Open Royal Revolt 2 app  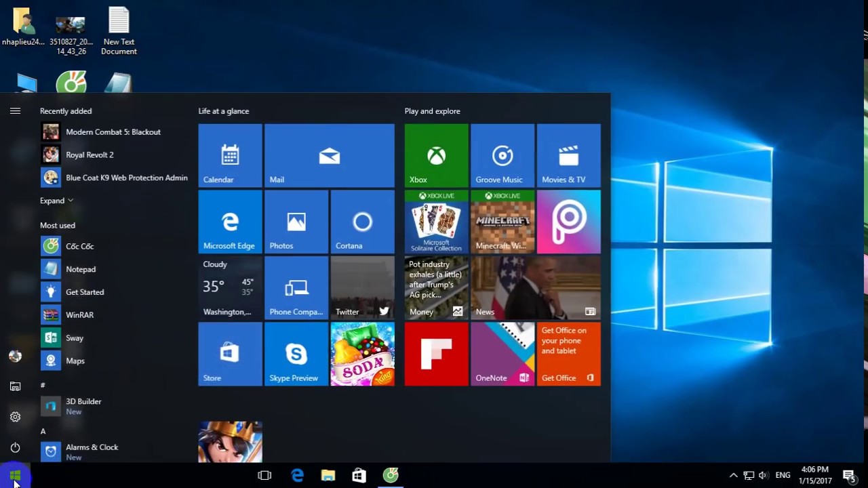coord(114,155)
